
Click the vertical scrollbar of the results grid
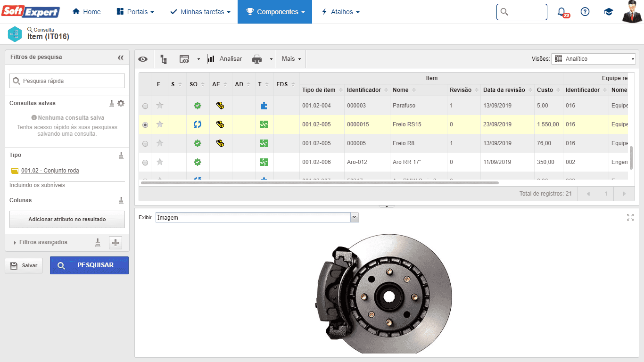point(631,158)
